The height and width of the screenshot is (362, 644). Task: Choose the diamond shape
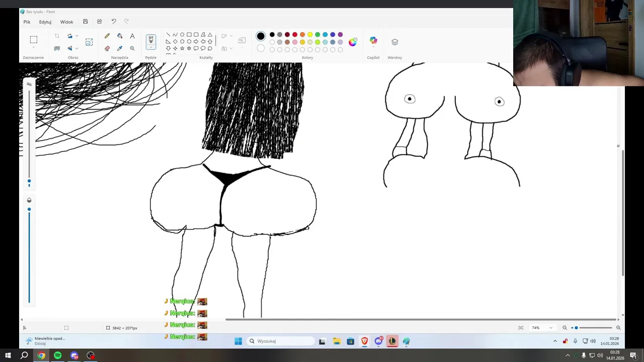tap(175, 42)
